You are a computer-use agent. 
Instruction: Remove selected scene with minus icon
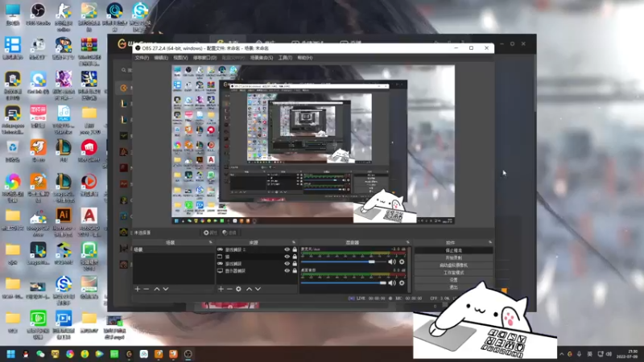coord(147,289)
